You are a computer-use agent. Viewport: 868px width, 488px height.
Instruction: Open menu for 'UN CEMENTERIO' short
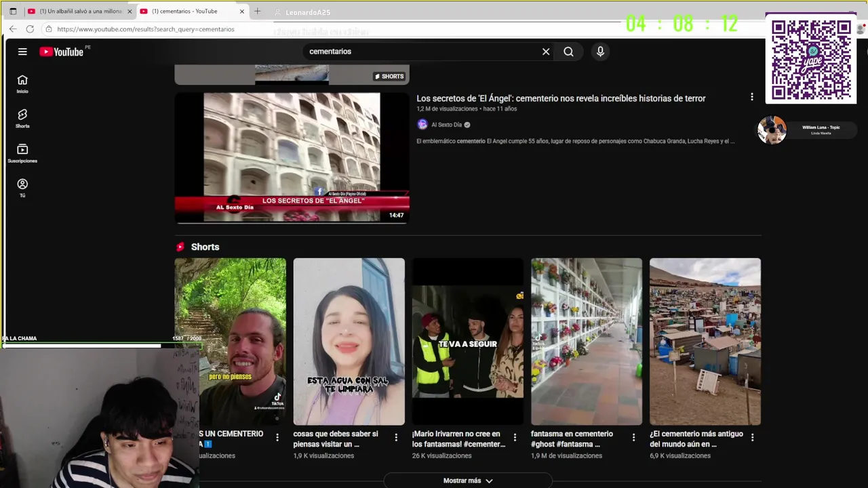(x=277, y=438)
